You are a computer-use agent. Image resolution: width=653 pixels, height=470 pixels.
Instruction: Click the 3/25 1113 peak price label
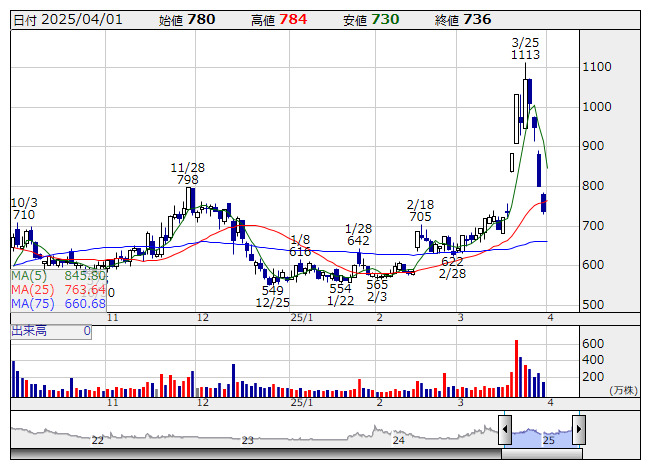point(525,49)
